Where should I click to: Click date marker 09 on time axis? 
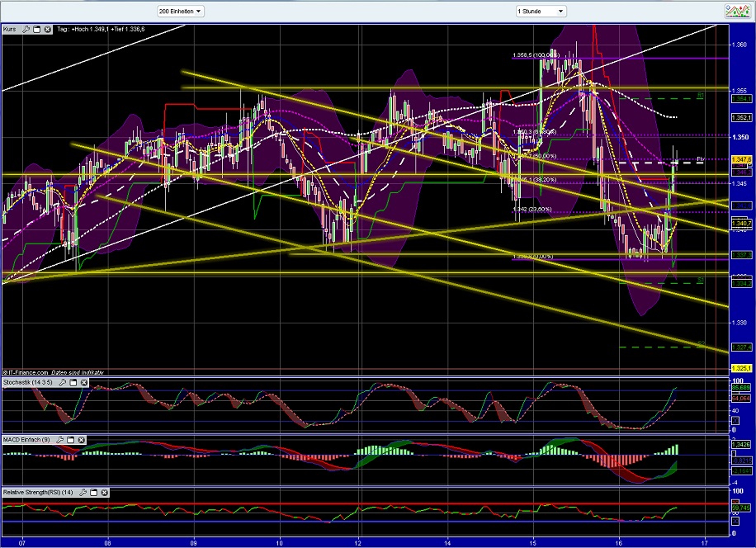point(194,543)
